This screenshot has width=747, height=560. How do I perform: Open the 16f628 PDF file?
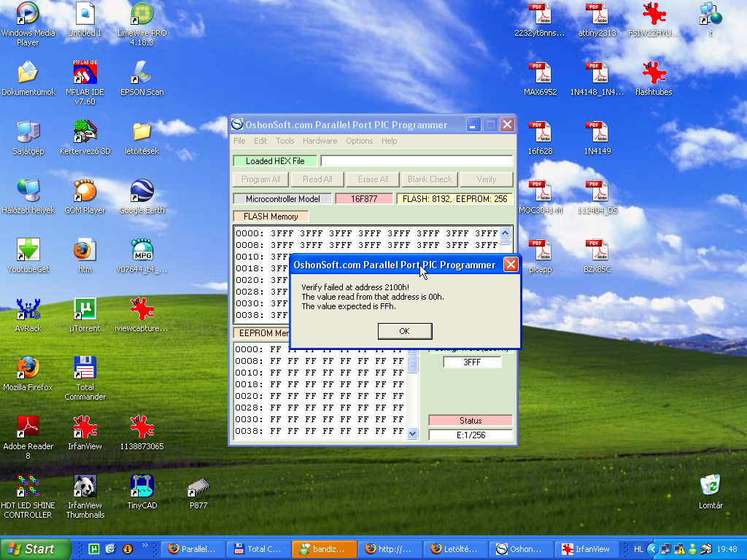(x=541, y=138)
